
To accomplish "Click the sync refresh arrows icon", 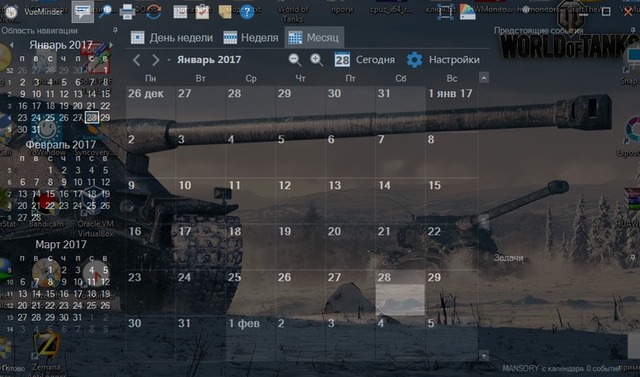I will (153, 12).
